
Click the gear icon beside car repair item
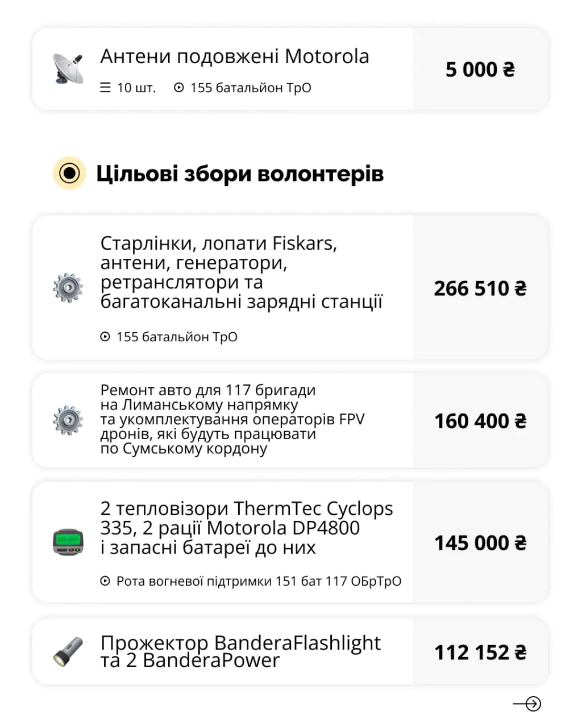point(68,421)
